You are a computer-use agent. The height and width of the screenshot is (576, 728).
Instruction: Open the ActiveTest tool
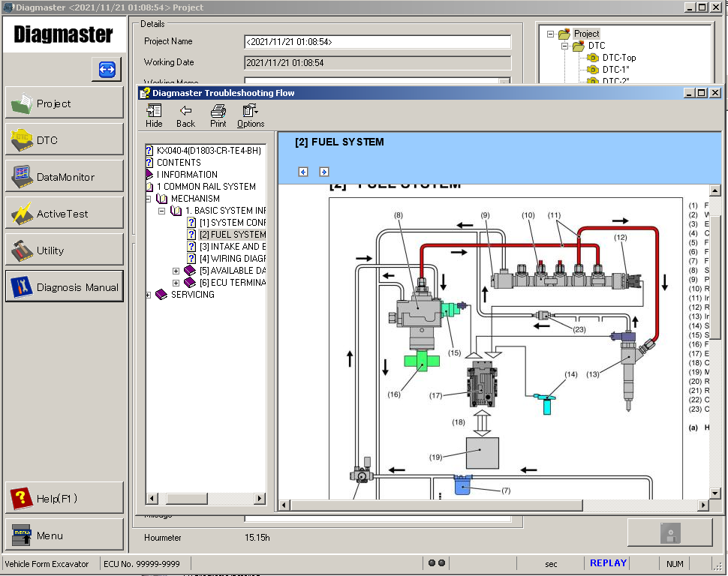(x=64, y=212)
